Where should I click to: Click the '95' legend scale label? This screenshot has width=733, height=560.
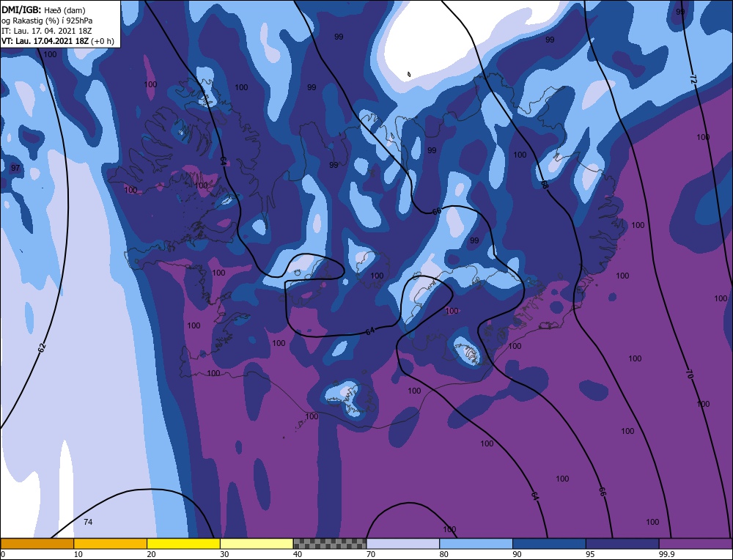[590, 554]
